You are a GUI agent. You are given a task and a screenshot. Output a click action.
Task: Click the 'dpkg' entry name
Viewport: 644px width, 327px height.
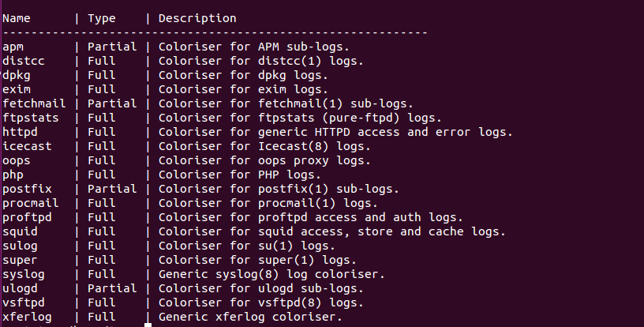tap(17, 75)
